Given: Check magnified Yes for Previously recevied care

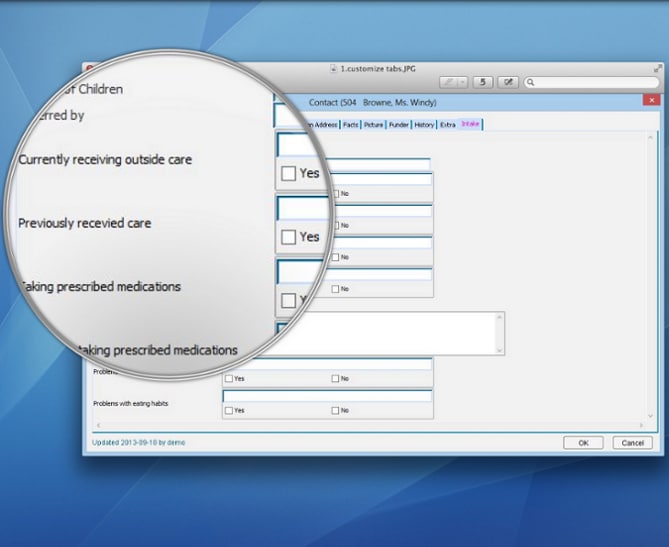Looking at the screenshot, I should (288, 237).
